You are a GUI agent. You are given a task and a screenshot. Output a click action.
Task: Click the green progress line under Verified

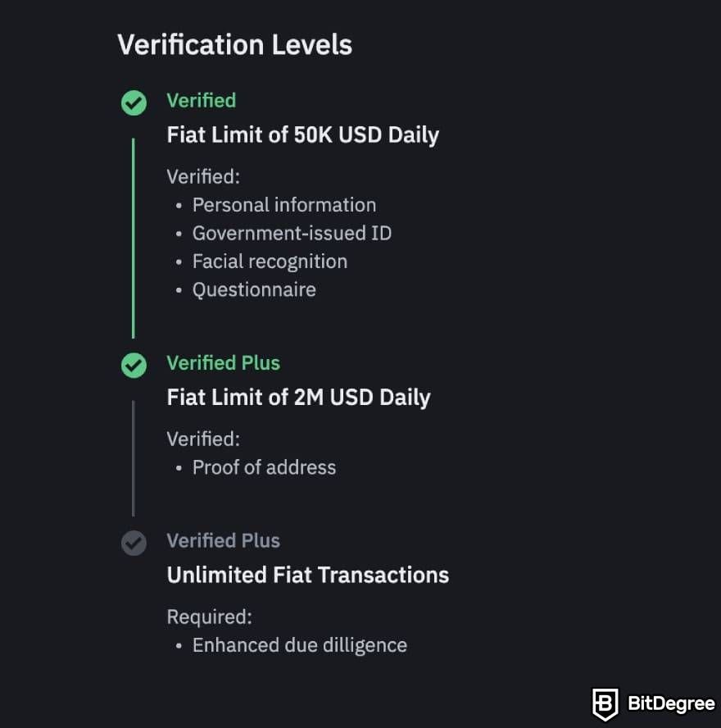point(134,239)
